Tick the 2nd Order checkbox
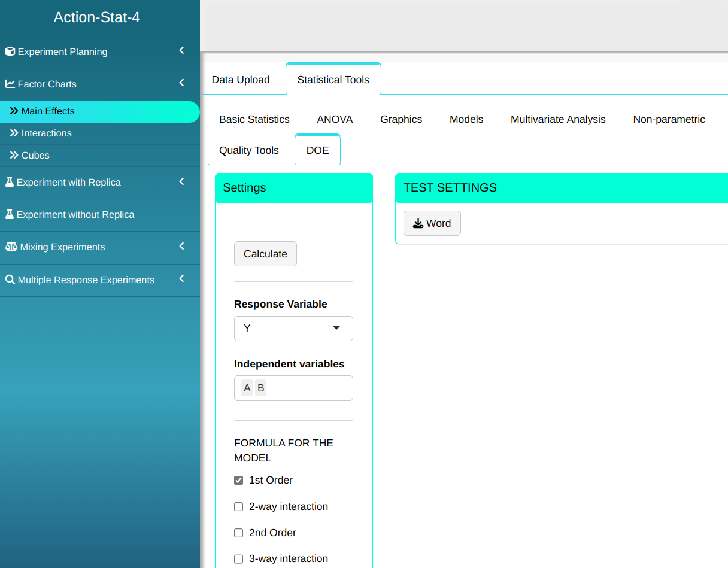Screen dimensions: 728x568 [239, 533]
